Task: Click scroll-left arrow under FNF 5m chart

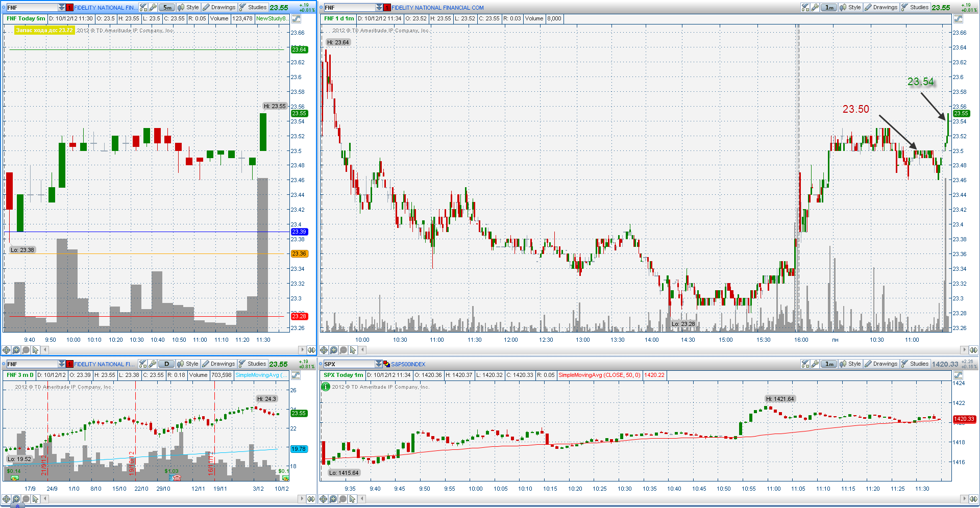Action: 45,350
